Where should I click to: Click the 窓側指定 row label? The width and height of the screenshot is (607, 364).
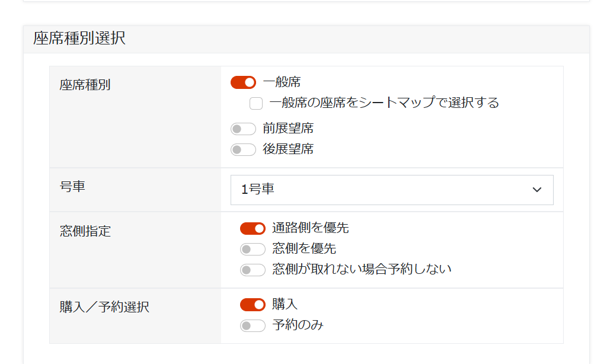click(x=85, y=231)
